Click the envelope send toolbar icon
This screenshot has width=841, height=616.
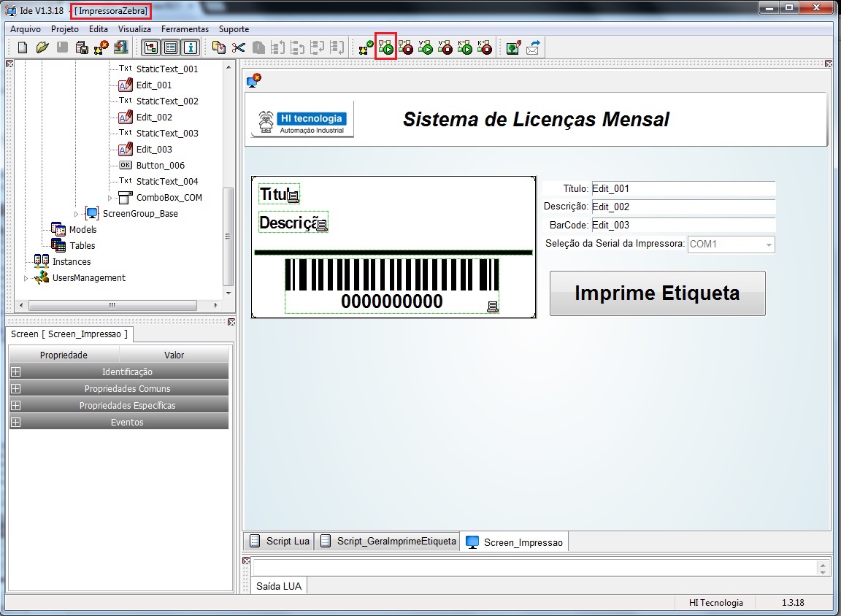(x=533, y=47)
